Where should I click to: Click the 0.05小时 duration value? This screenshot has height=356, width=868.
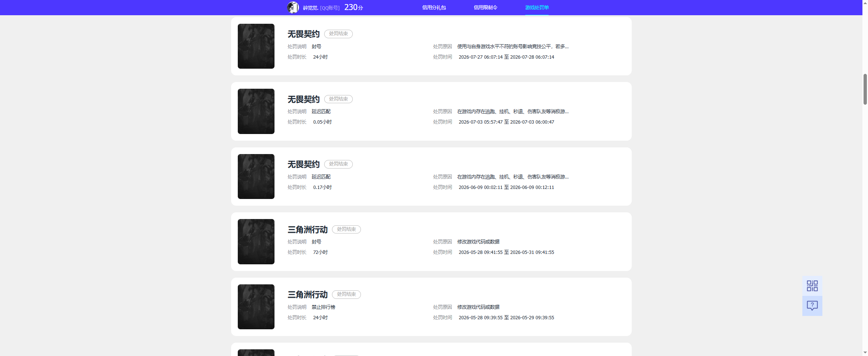coord(322,122)
